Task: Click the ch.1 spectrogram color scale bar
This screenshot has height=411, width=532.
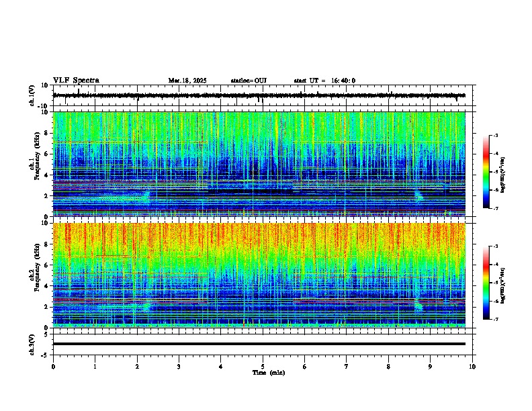Action: 486,172
